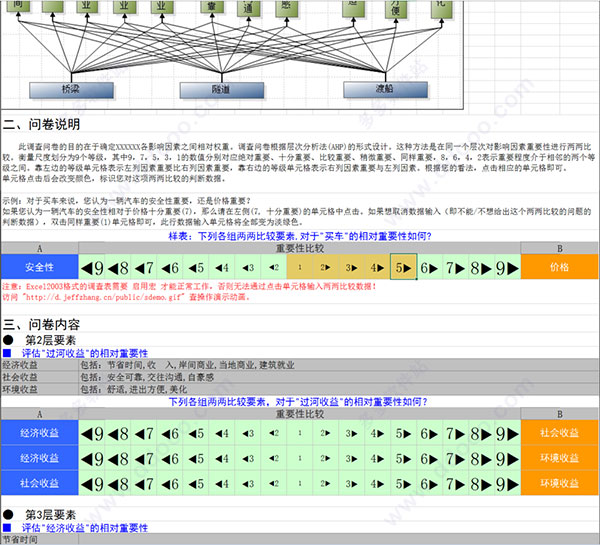Choose left-pointing 3 in 经济收益 vs 社会收益 row

pos(248,433)
